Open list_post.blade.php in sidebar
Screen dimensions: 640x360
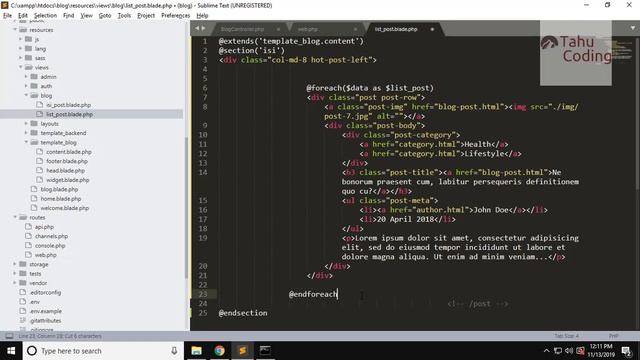click(x=69, y=114)
